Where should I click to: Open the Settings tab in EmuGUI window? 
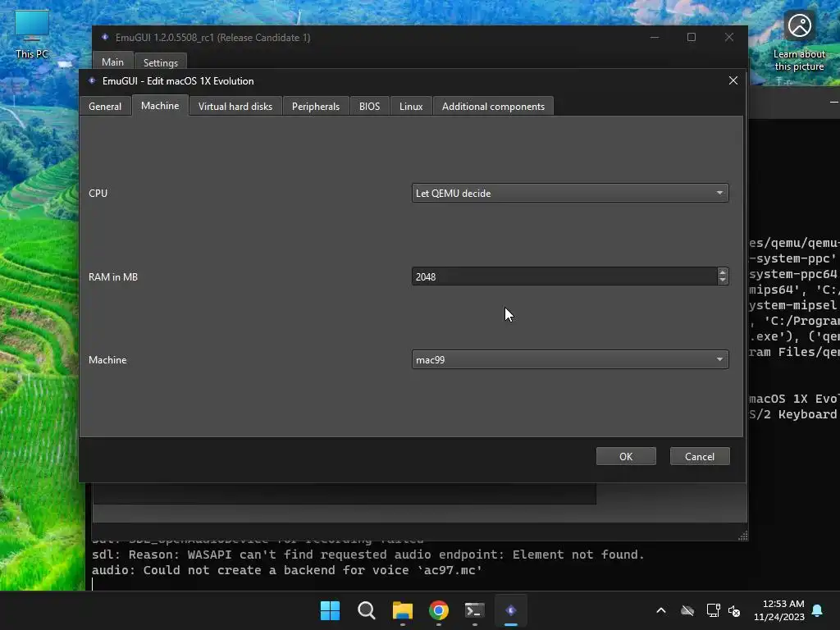click(160, 62)
